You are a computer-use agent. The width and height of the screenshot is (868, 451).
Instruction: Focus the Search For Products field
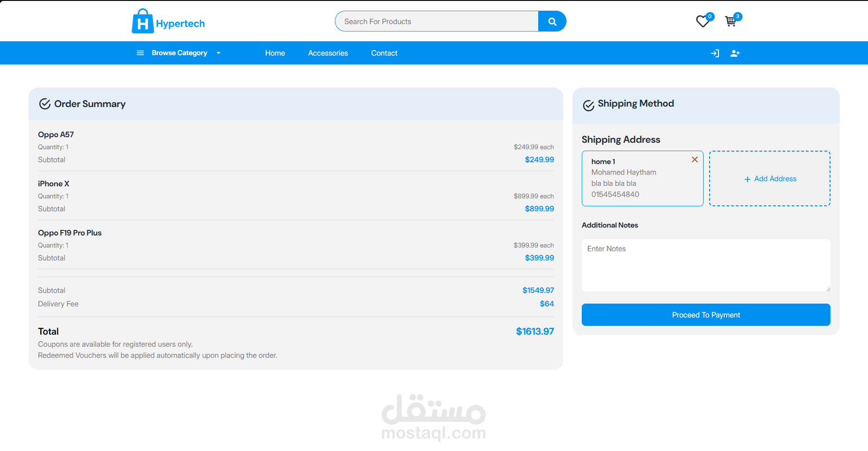click(x=437, y=21)
